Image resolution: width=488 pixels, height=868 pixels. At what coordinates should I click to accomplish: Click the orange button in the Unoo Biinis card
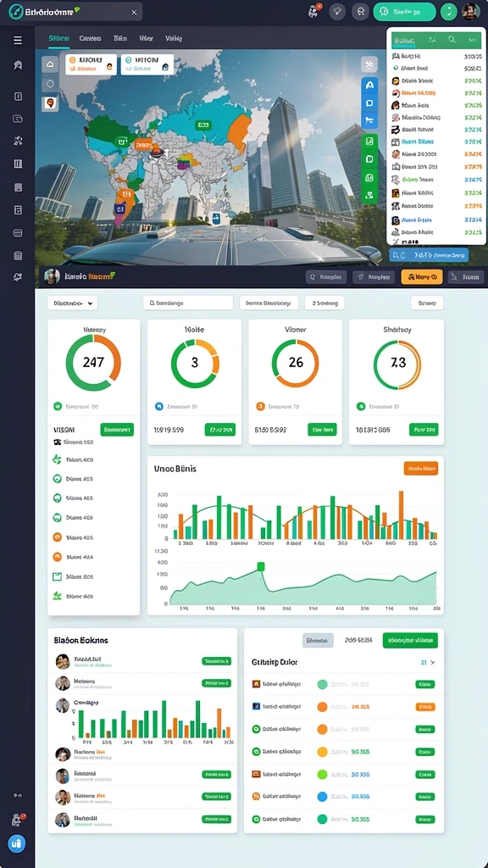pos(421,468)
